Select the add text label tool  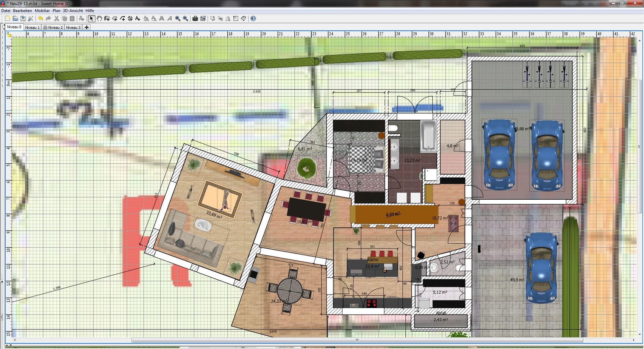tap(138, 19)
